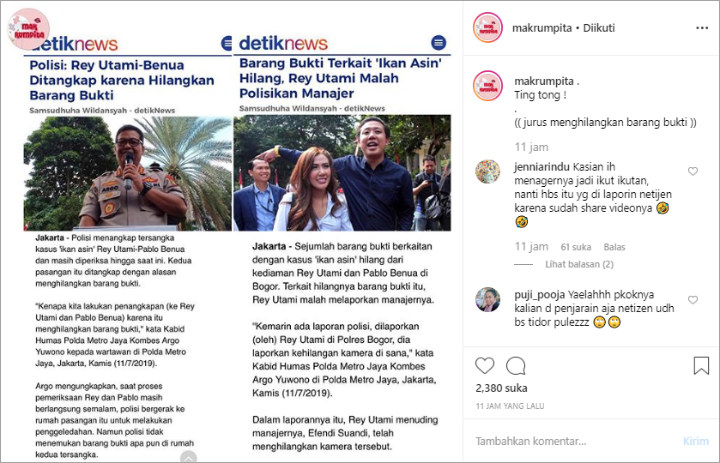This screenshot has height=463, width=720.
Task: Click police officer photo in left article
Action: click(128, 173)
